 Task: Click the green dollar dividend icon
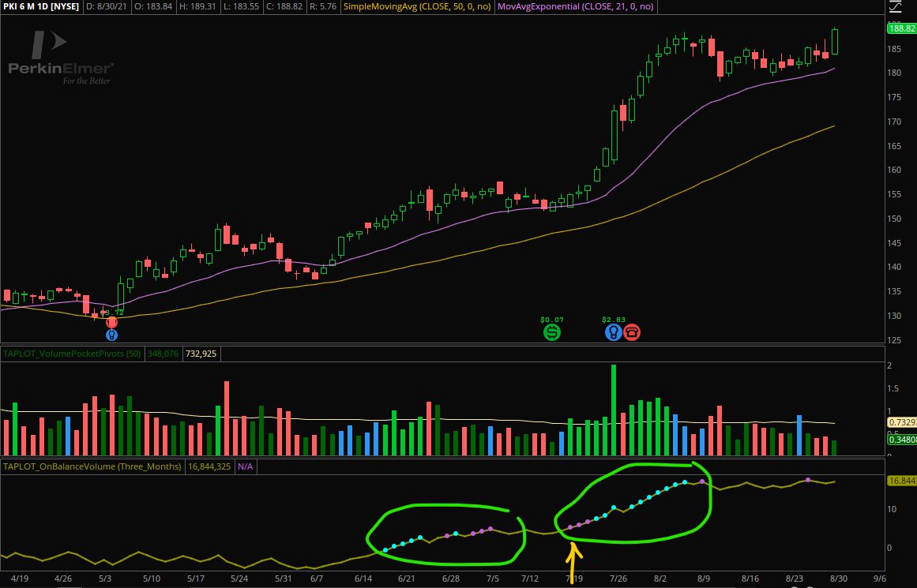(551, 332)
